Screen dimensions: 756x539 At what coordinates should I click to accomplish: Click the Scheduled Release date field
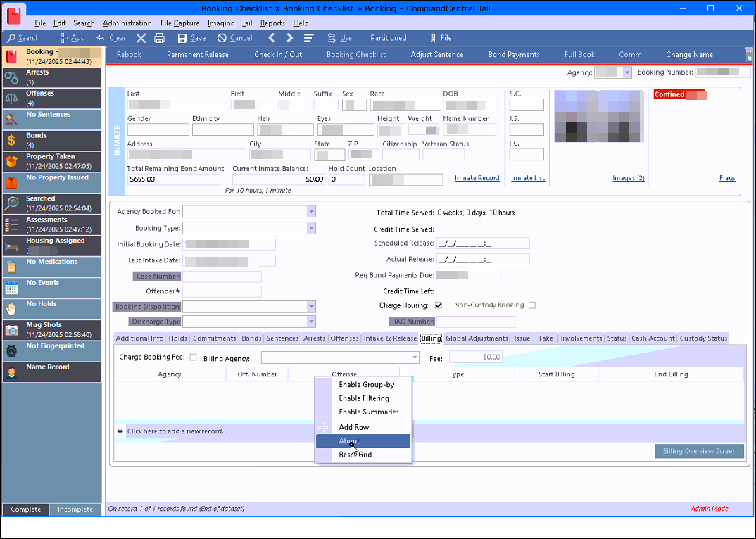pos(483,243)
